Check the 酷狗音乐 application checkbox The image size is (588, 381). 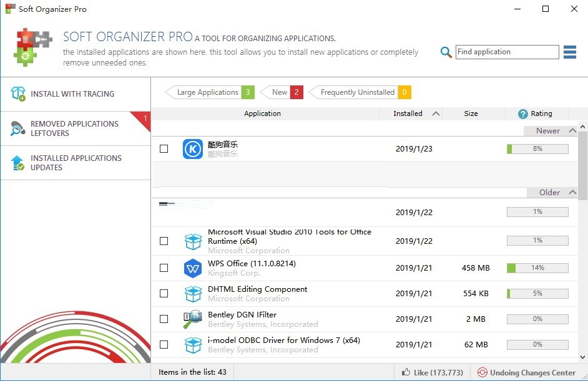click(x=164, y=149)
